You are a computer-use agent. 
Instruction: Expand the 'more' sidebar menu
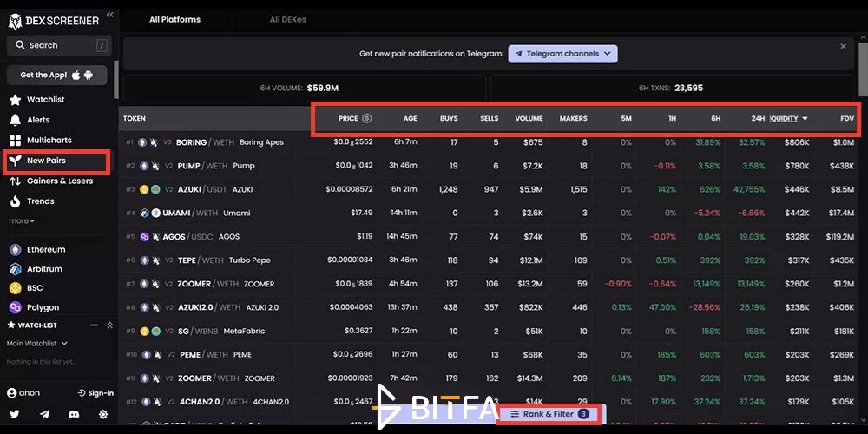coord(22,220)
